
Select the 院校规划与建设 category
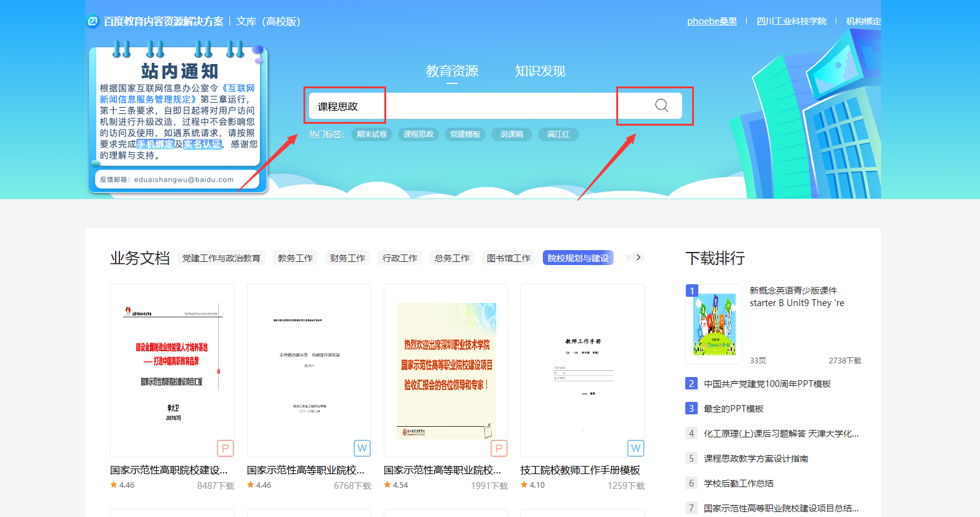point(578,258)
